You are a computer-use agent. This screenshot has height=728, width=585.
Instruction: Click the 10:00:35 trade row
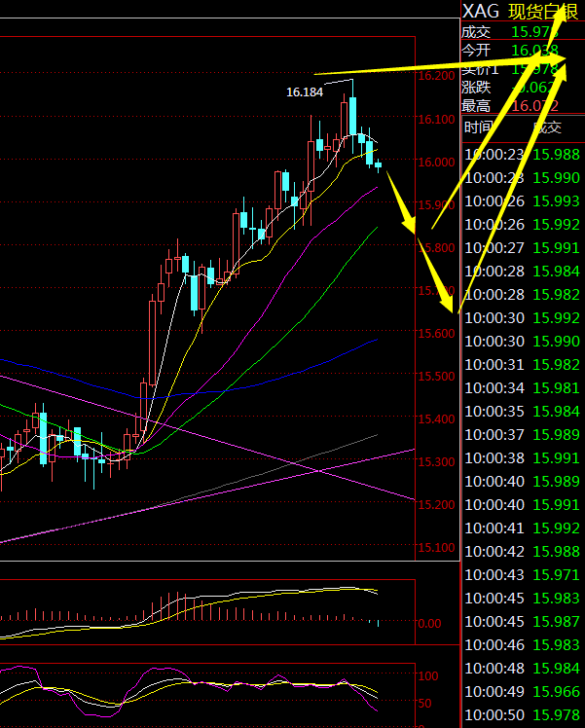coord(523,412)
